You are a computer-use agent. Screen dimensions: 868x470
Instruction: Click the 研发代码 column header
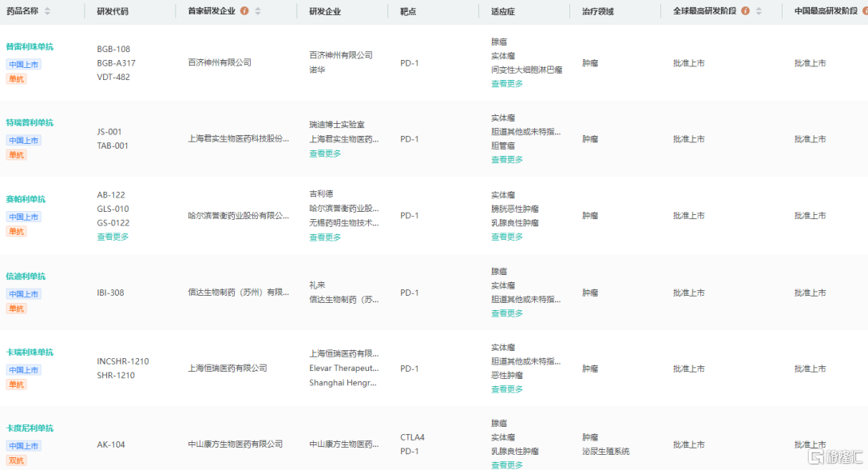113,11
